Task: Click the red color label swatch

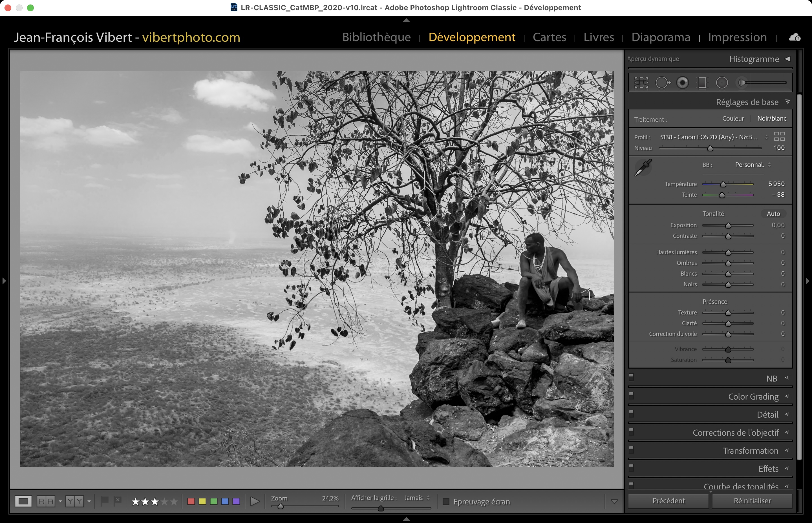Action: click(x=191, y=501)
